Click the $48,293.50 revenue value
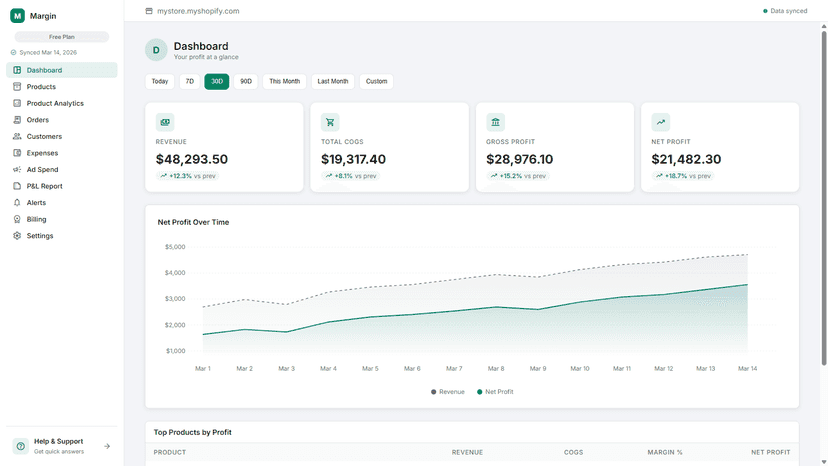Screen dimensions: 828x466 click(x=192, y=159)
